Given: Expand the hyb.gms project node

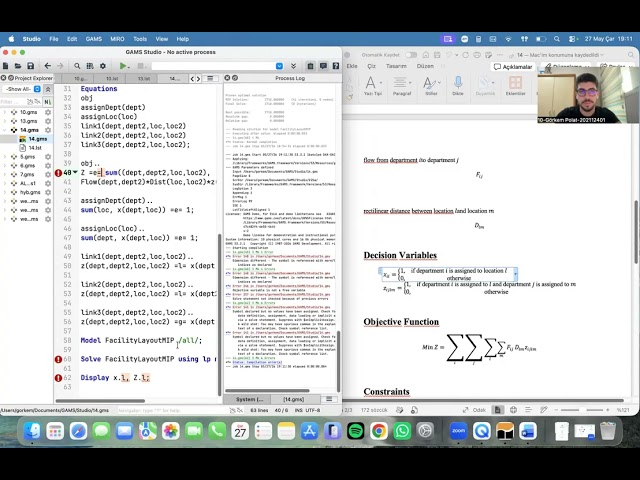Looking at the screenshot, I should coord(4,192).
